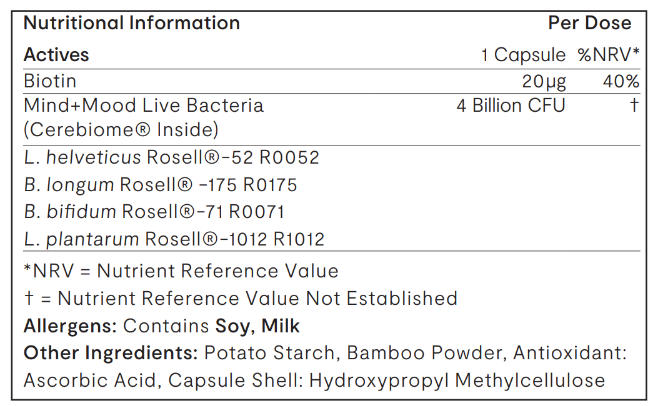The width and height of the screenshot is (655, 406).
Task: Click the %NRV* column header
Action: (x=608, y=54)
